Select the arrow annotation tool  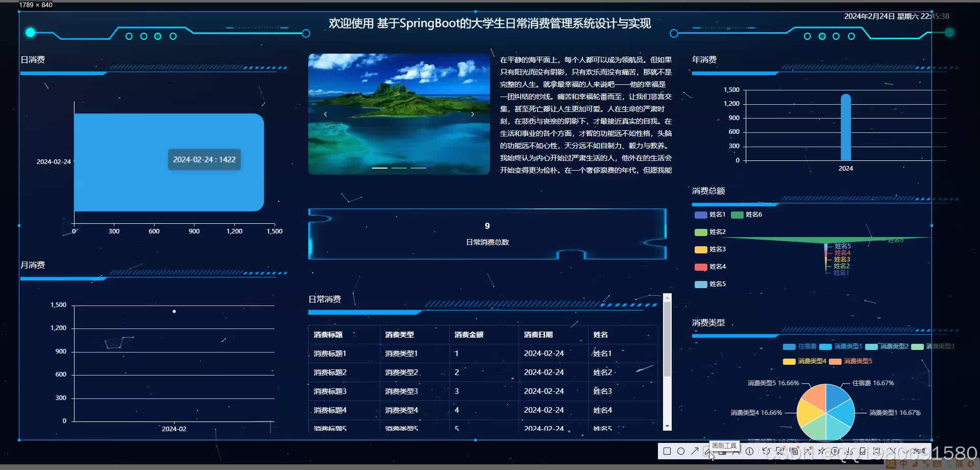click(695, 452)
